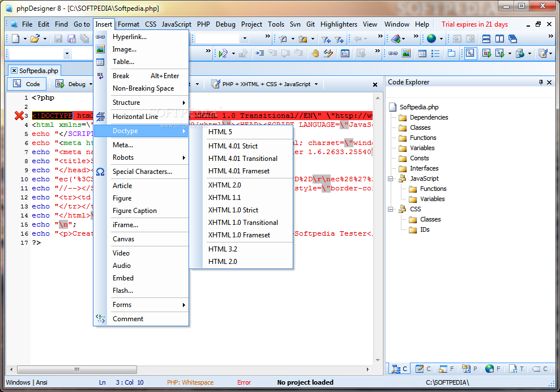Toggle the Code view button
The width and height of the screenshot is (560, 392).
pyautogui.click(x=27, y=84)
